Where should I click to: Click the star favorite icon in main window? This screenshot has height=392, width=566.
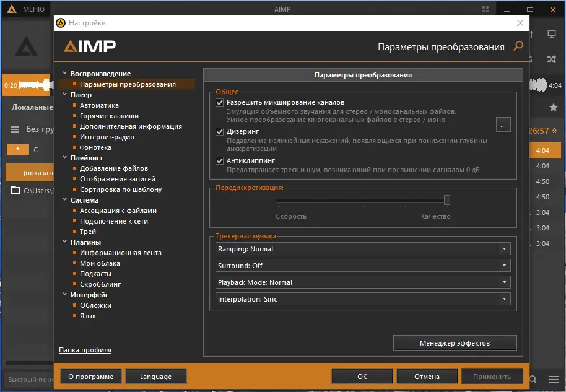coord(553,107)
